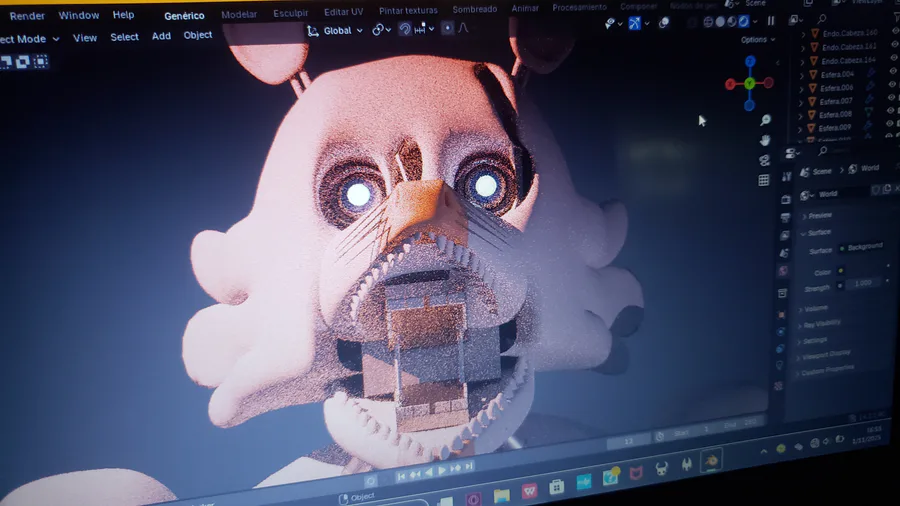Toggle the show gizmo button
900x506 pixels.
tap(634, 23)
